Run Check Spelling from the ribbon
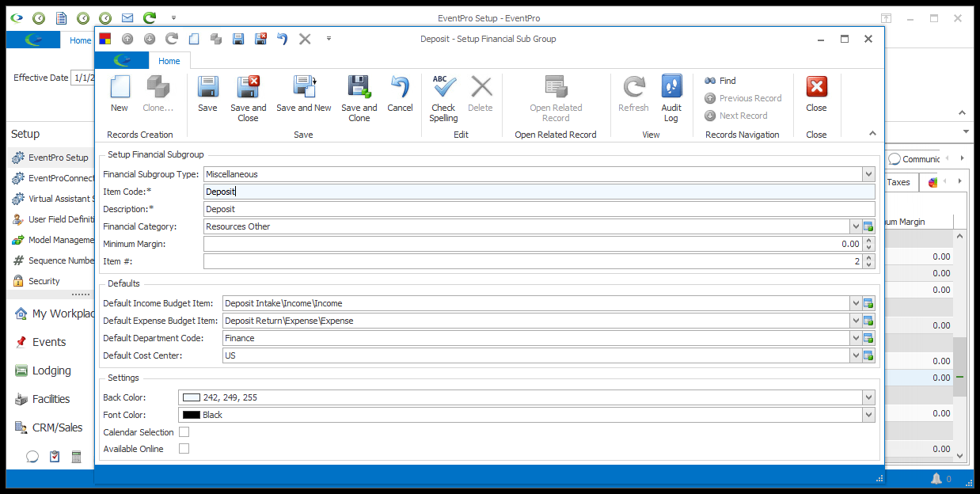The image size is (980, 494). point(443,98)
